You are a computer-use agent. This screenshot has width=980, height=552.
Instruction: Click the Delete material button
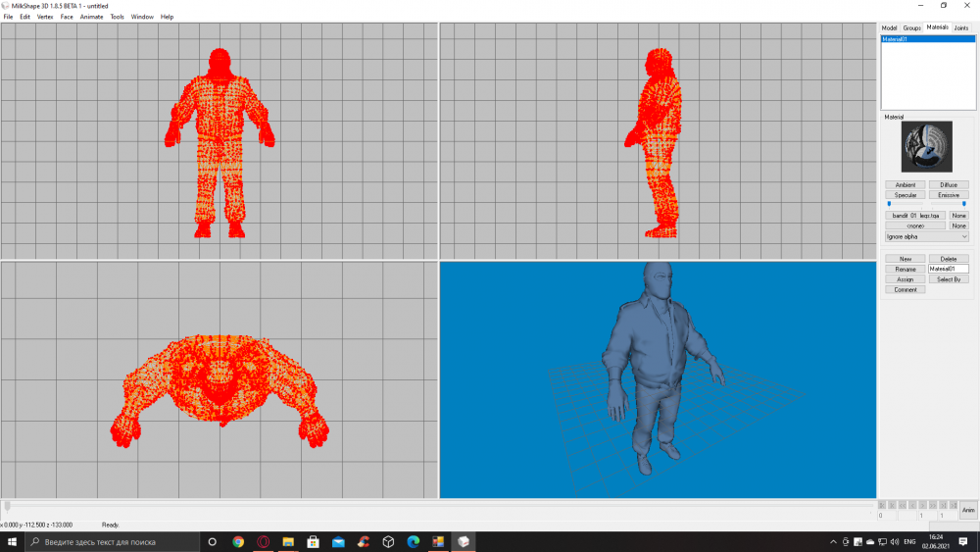point(949,259)
